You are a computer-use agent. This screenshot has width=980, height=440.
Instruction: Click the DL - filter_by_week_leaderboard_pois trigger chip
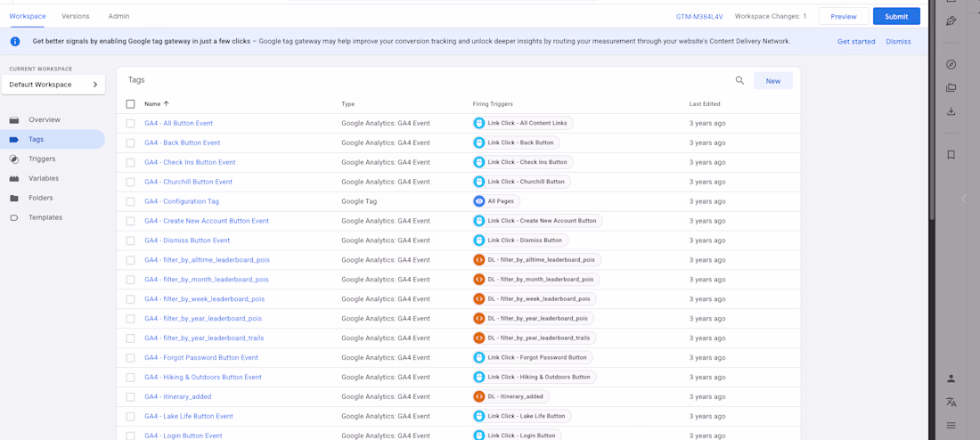pyautogui.click(x=535, y=298)
